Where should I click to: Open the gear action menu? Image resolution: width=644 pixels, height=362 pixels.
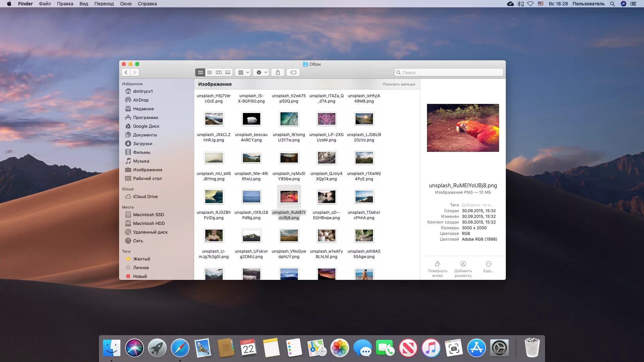click(261, 72)
